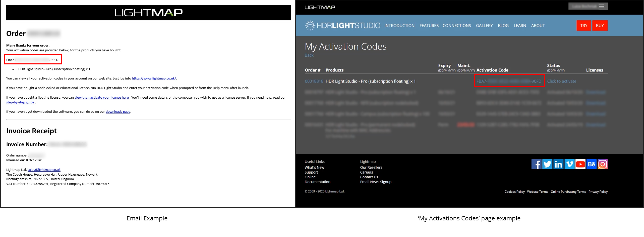Open the Support footer link
644x237 pixels.
pyautogui.click(x=311, y=172)
